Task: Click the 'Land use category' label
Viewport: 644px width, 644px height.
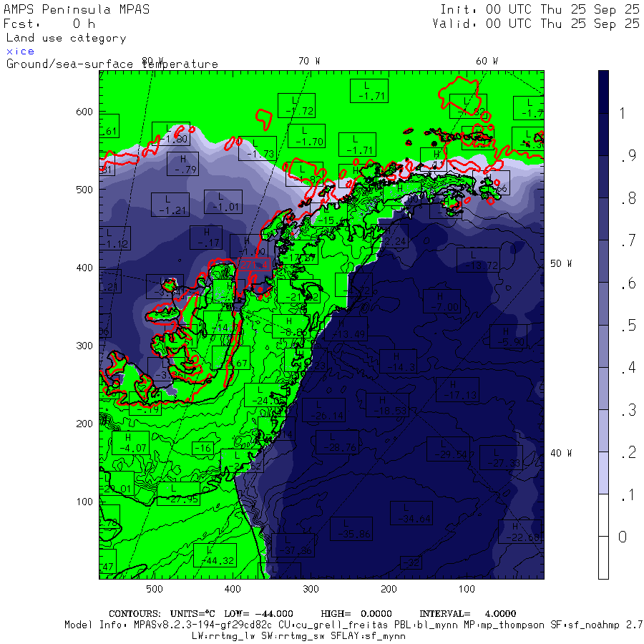Action: coord(66,38)
